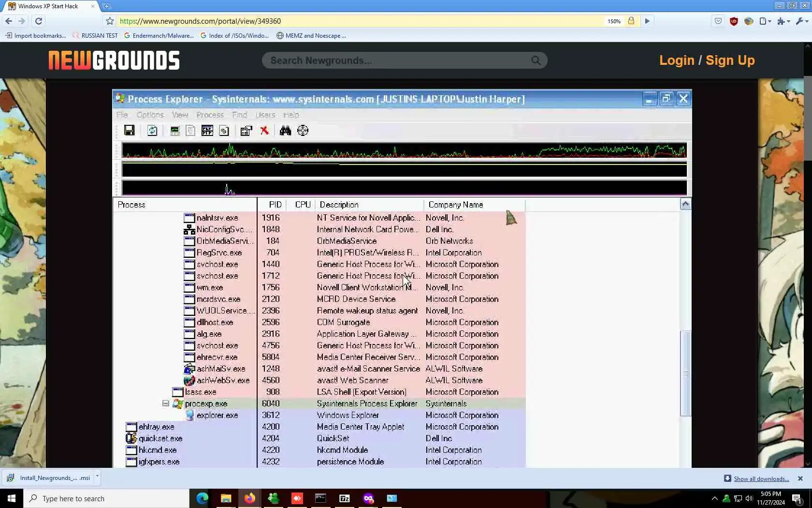The image size is (812, 508).
Task: Open a new browser tab
Action: (107, 6)
